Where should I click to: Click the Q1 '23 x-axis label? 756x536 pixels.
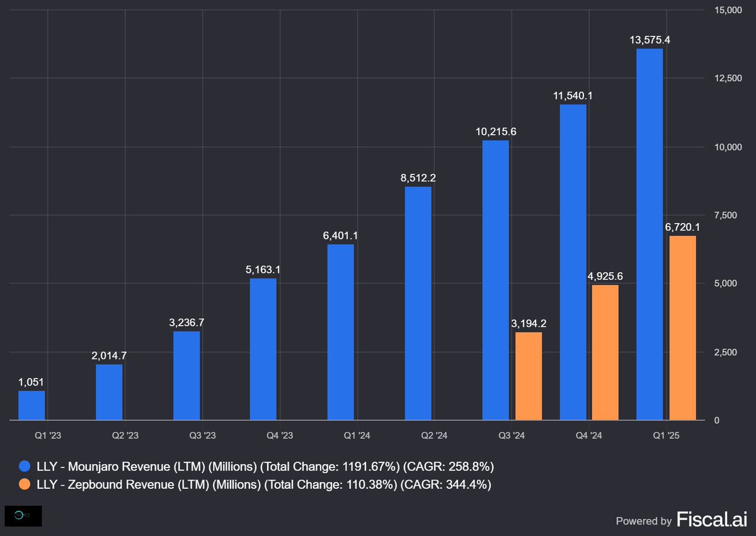coord(48,436)
